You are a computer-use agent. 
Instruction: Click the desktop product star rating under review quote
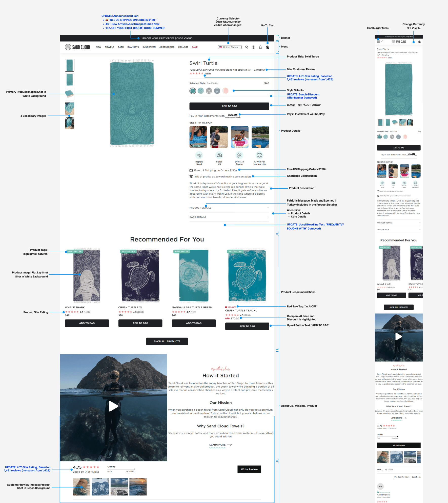pyautogui.click(x=196, y=73)
